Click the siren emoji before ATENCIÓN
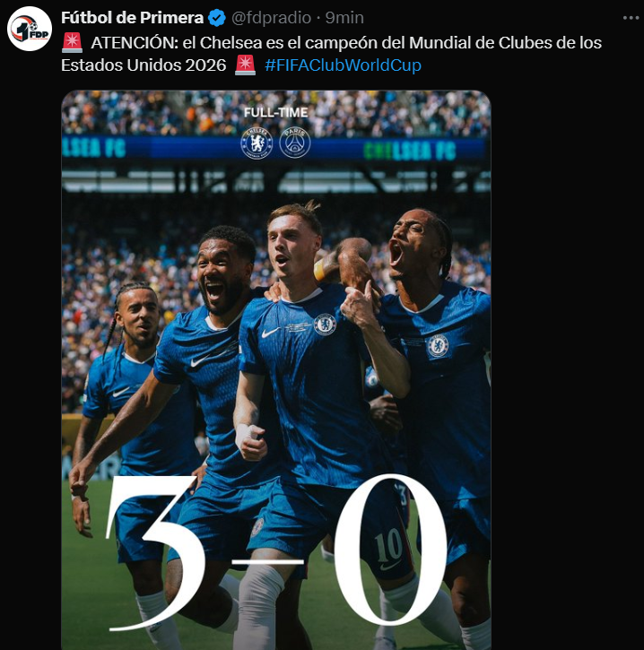This screenshot has height=650, width=644. [72, 43]
